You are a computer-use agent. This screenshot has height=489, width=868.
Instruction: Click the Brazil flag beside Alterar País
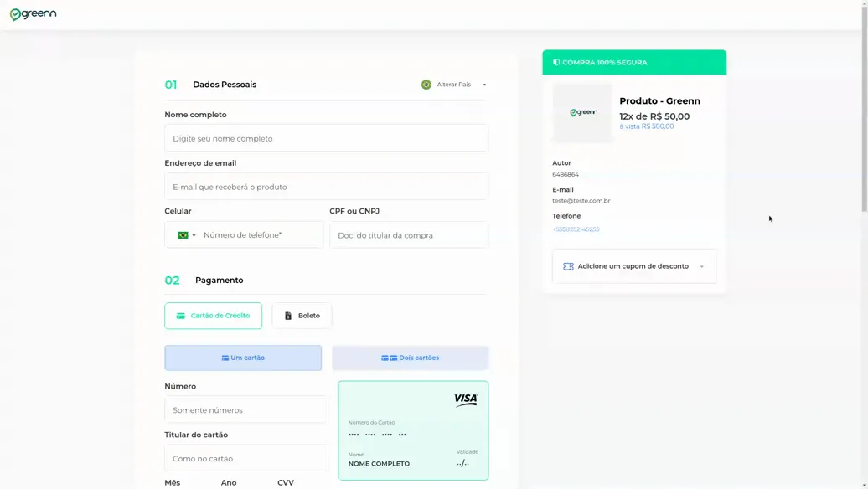(426, 85)
